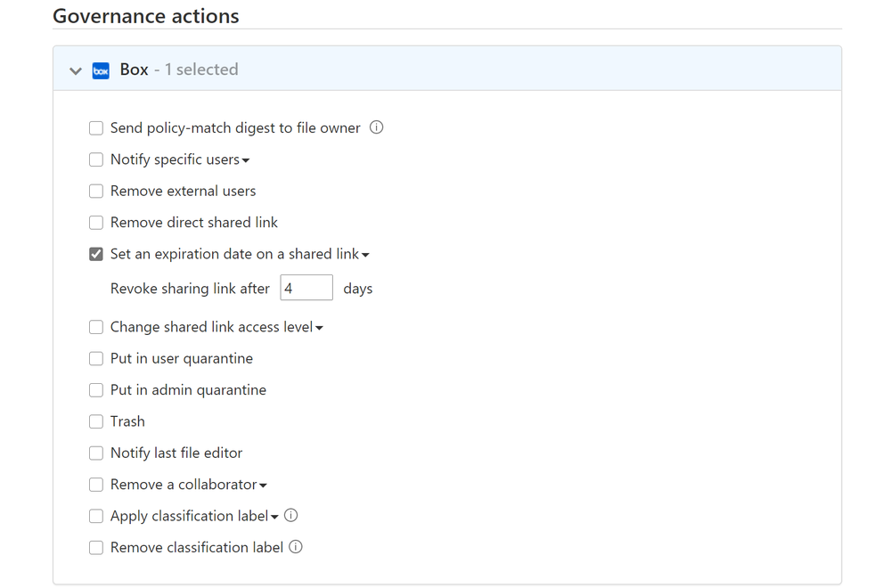Open Change shared link access level dropdown
The height and width of the screenshot is (588, 890).
319,328
